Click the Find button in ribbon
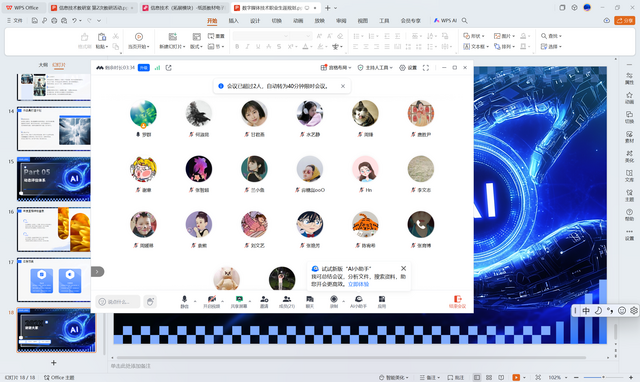The height and width of the screenshot is (382, 640). click(551, 36)
